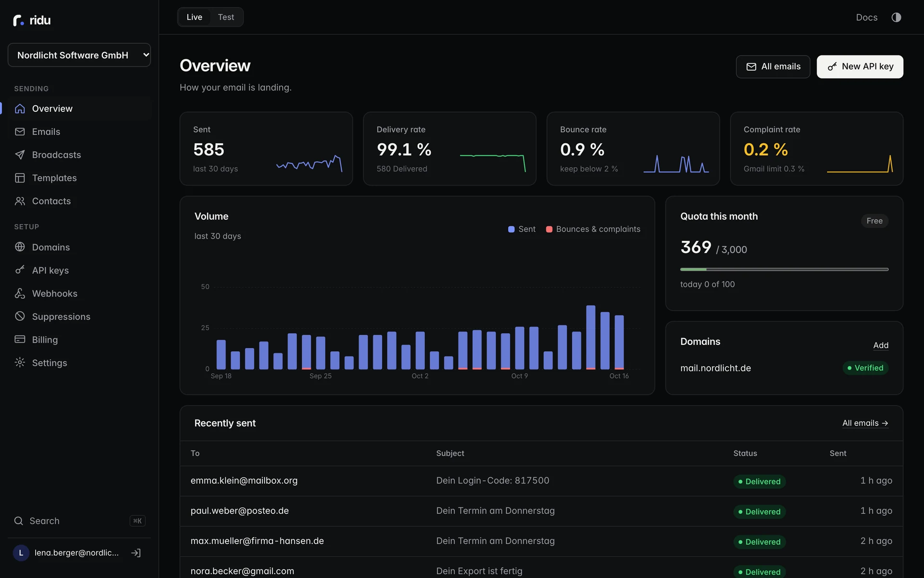
Task: Click the today 0 of 100 text
Action: click(x=707, y=284)
